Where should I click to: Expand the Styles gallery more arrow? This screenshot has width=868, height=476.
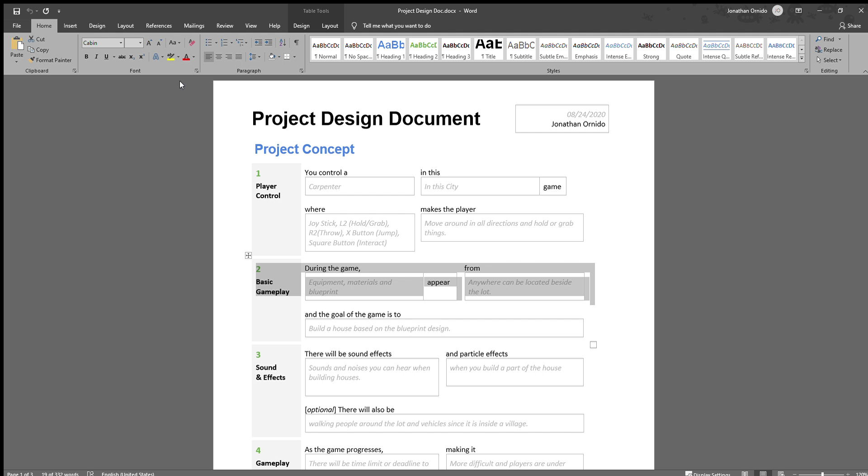point(802,58)
